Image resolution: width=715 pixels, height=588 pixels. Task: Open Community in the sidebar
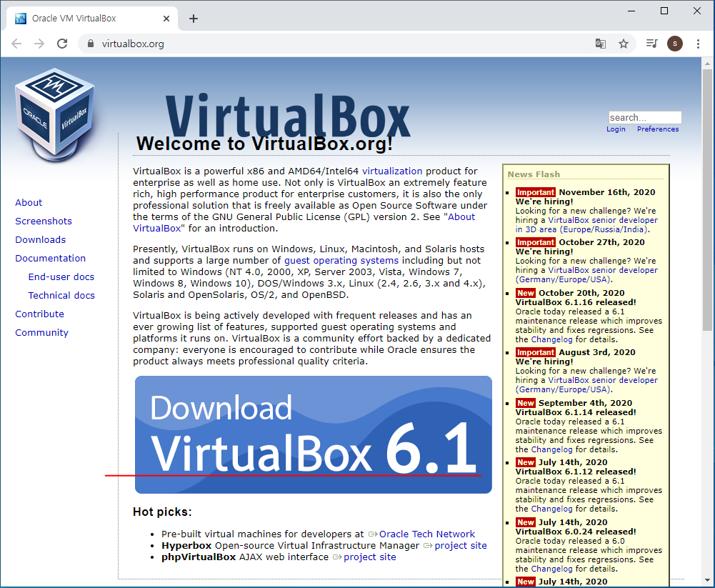42,332
